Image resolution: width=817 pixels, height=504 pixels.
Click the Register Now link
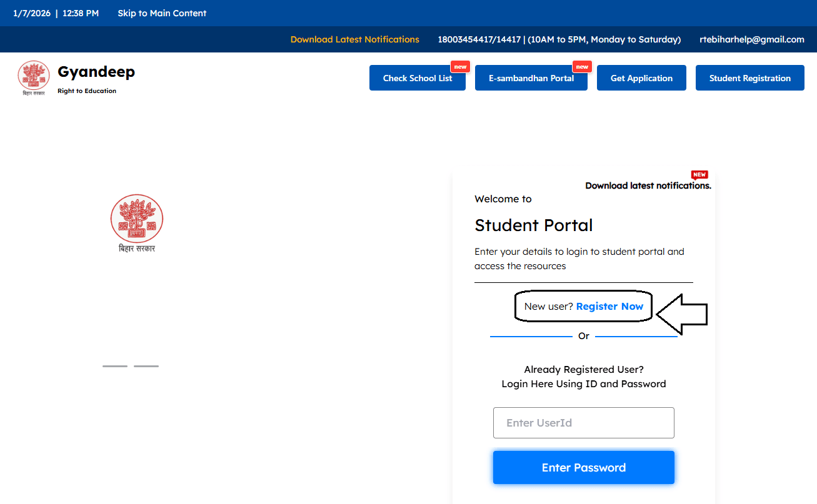tap(609, 306)
